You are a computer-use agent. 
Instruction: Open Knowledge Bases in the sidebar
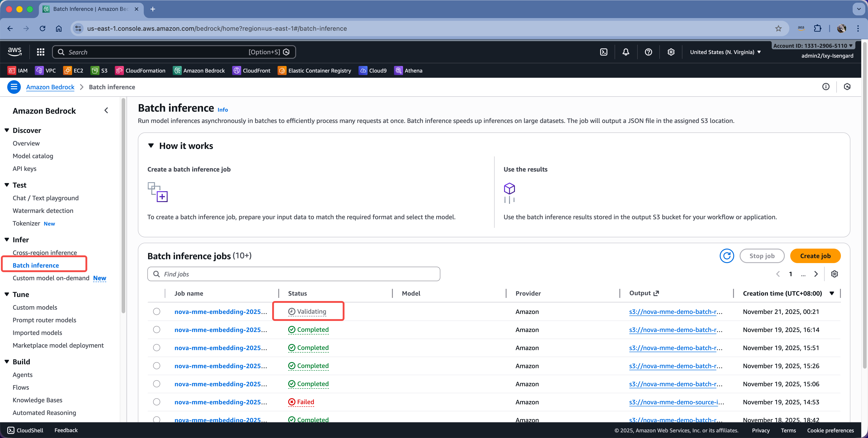tap(37, 400)
